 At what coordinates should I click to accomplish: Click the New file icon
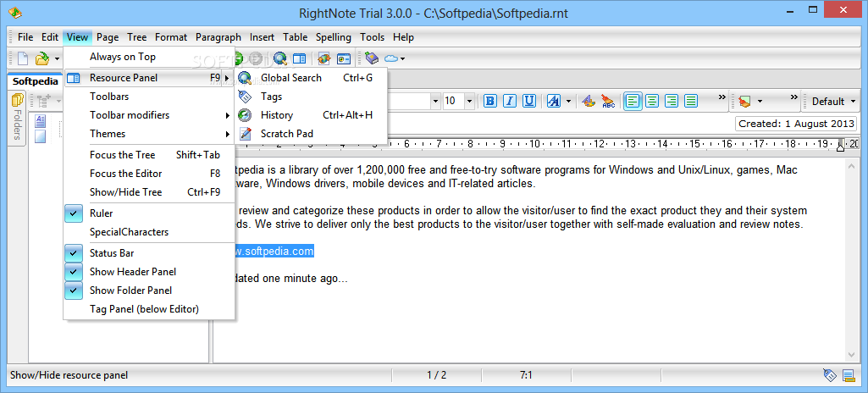[23, 58]
